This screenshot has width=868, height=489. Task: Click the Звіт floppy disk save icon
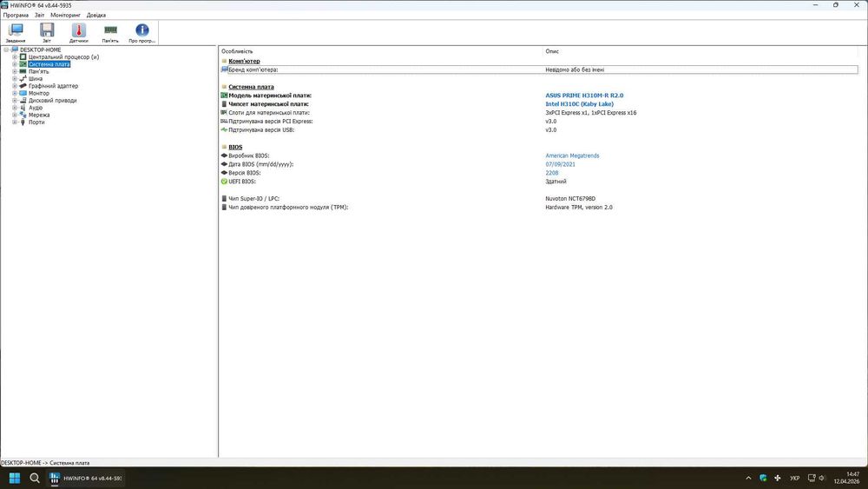[x=47, y=33]
